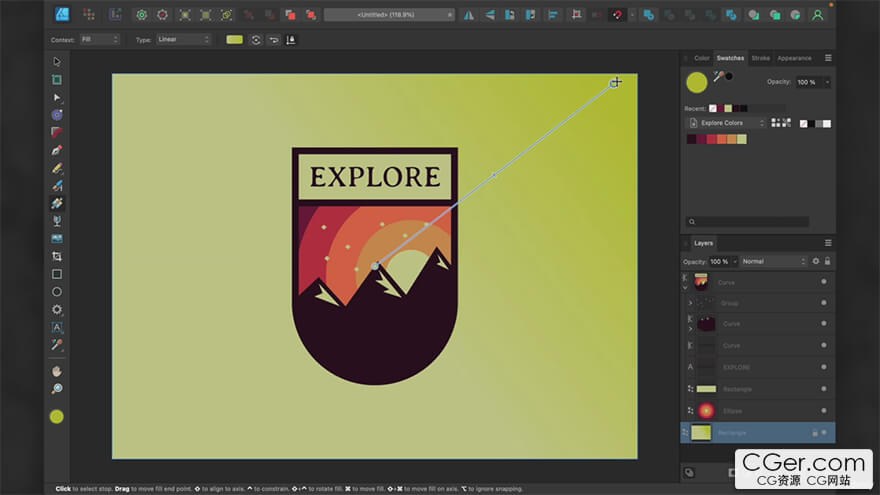Screen dimensions: 880x495
Task: Select the Move tool arrow in the toolbox
Action: (x=57, y=62)
